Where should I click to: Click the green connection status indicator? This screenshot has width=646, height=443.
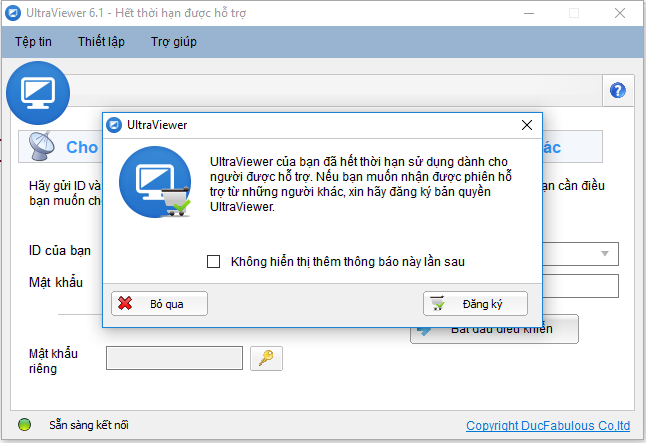coord(25,424)
